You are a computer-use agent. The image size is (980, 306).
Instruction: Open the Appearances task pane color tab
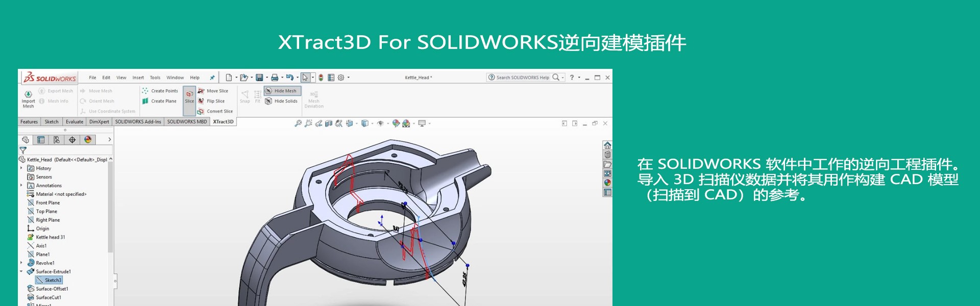point(607,183)
